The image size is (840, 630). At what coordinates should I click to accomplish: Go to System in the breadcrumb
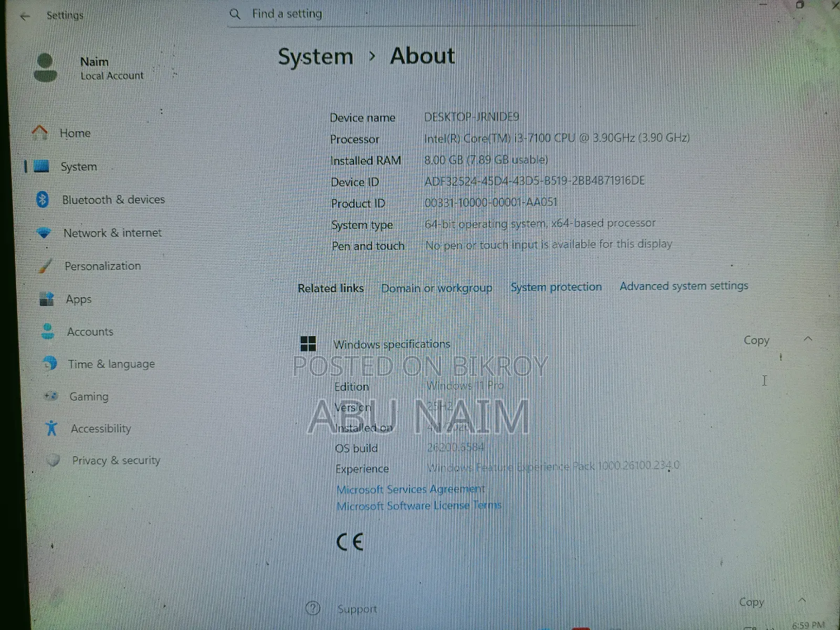coord(316,57)
